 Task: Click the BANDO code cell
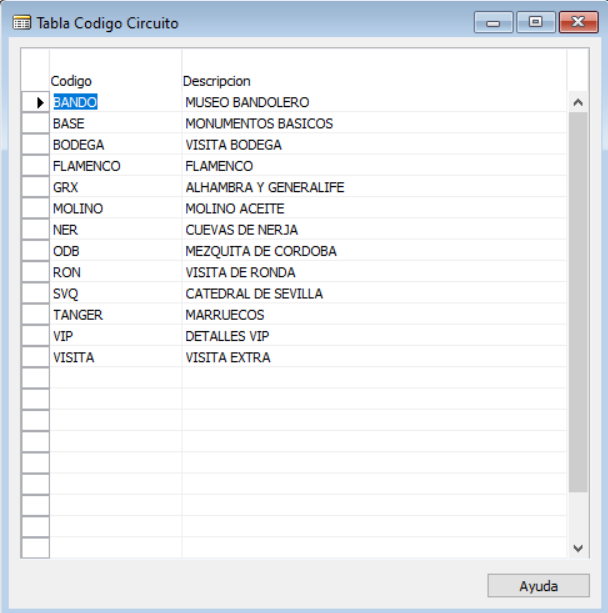116,102
